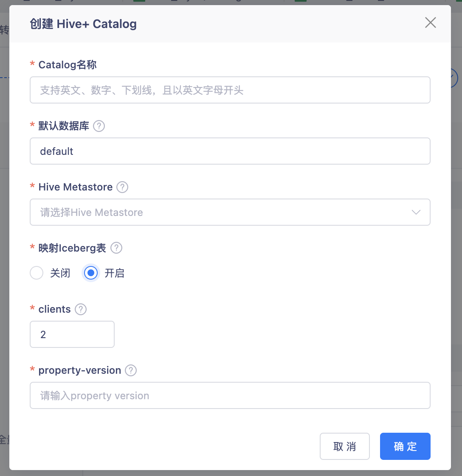Click the 映射Iceberg表 label text
This screenshot has width=462, height=476.
click(72, 248)
